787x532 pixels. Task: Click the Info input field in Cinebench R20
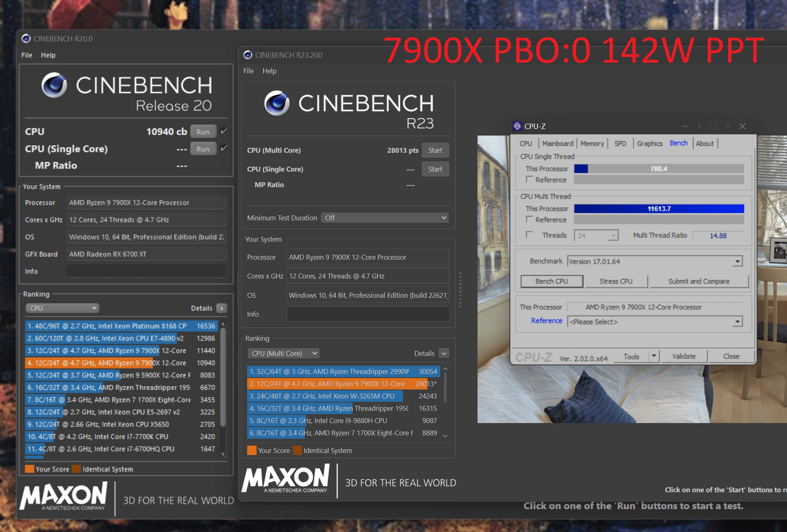146,271
